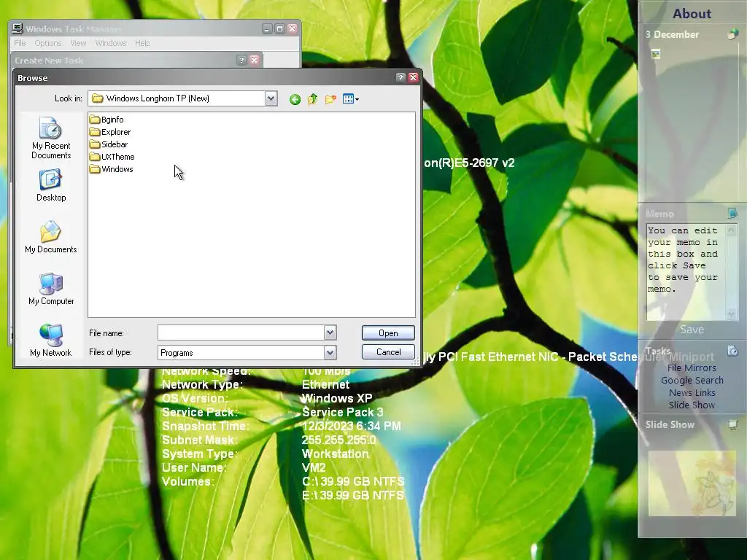The height and width of the screenshot is (560, 747).
Task: Click the slide show thumbnail image
Action: pos(692,483)
